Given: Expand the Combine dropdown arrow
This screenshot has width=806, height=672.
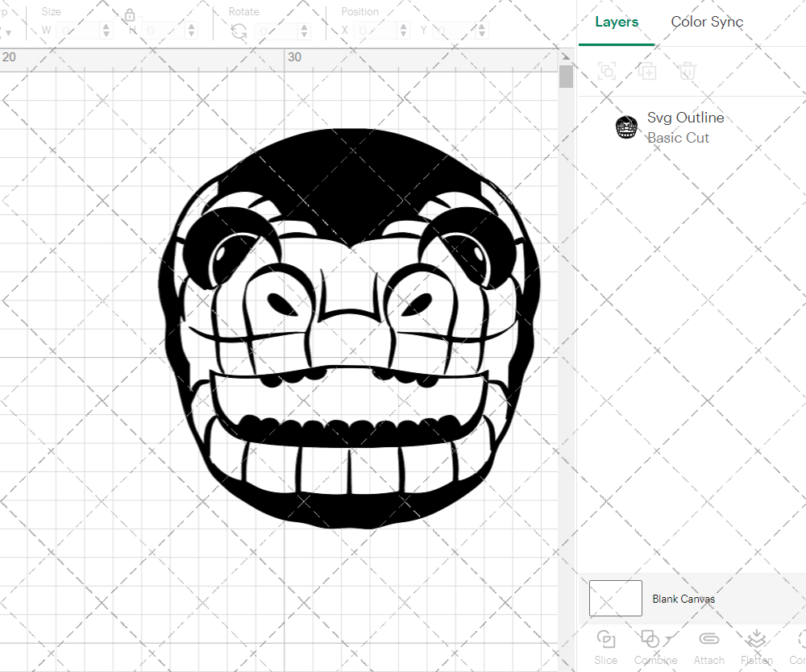Looking at the screenshot, I should click(669, 639).
